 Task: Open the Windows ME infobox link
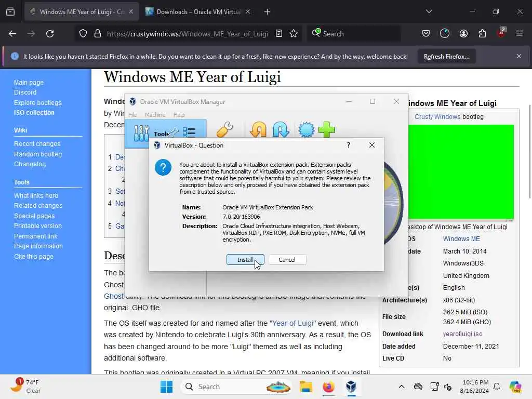tap(461, 239)
